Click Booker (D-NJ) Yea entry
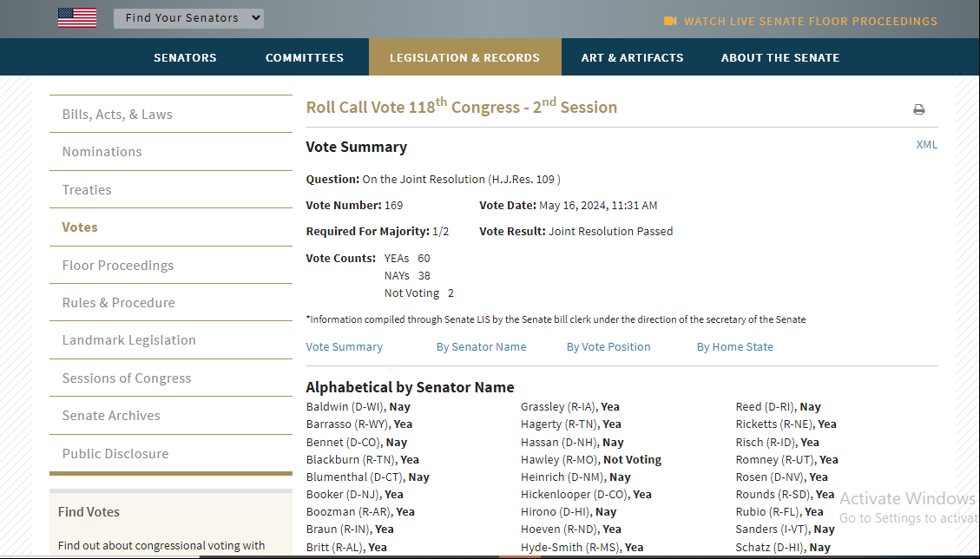Image resolution: width=980 pixels, height=559 pixels. (354, 495)
